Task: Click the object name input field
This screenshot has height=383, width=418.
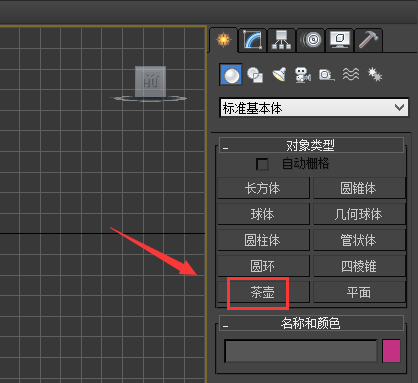Action: pyautogui.click(x=301, y=351)
